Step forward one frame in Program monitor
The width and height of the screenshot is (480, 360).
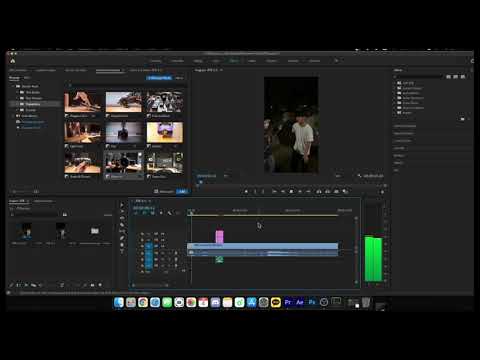pyautogui.click(x=300, y=192)
